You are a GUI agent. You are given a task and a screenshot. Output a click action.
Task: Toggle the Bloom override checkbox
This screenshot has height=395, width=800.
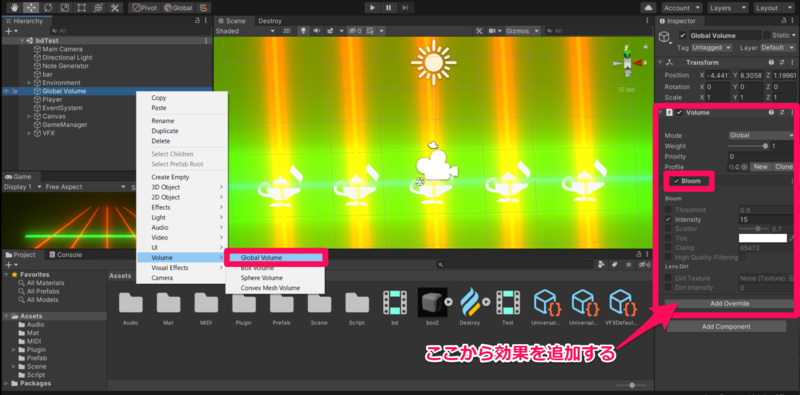coord(677,181)
